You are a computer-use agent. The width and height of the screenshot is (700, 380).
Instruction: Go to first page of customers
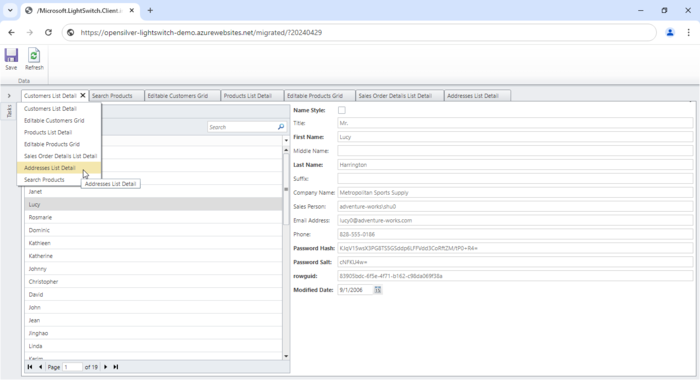pyautogui.click(x=30, y=367)
